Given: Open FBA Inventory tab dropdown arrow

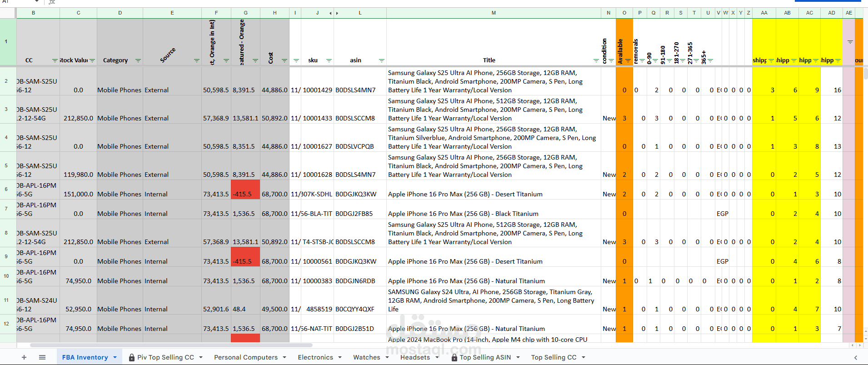Looking at the screenshot, I should [115, 357].
